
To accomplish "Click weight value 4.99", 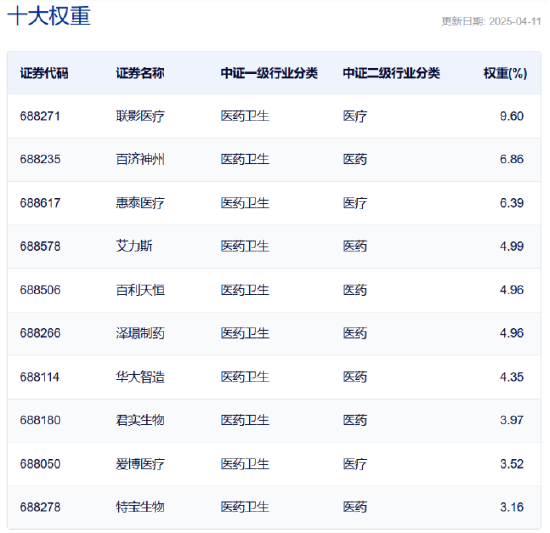I will click(512, 246).
